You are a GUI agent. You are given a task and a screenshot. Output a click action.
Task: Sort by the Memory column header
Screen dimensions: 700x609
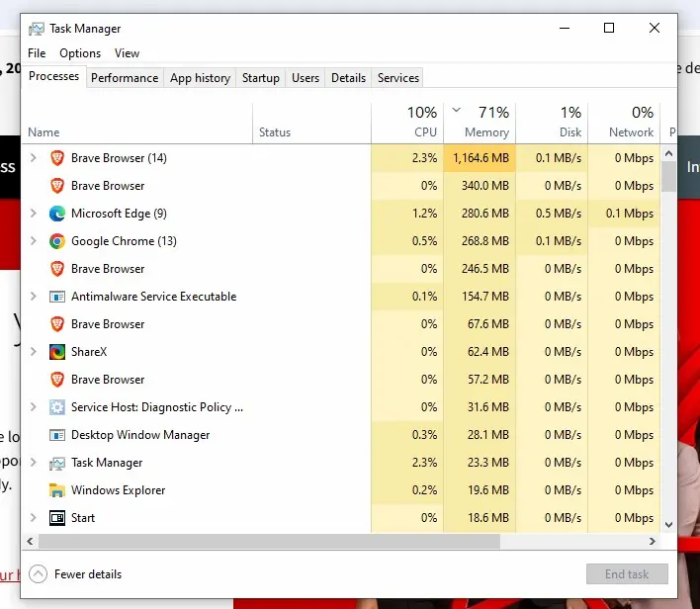pyautogui.click(x=480, y=124)
